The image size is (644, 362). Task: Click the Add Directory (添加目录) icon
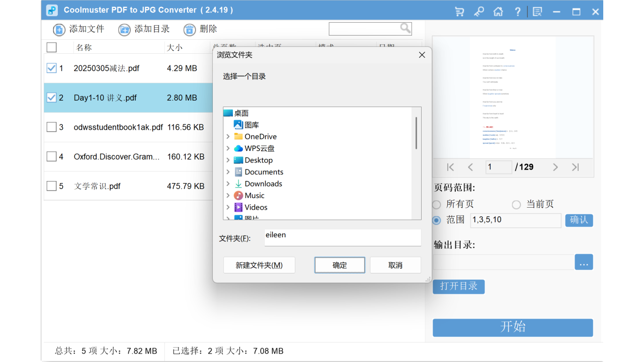click(124, 29)
